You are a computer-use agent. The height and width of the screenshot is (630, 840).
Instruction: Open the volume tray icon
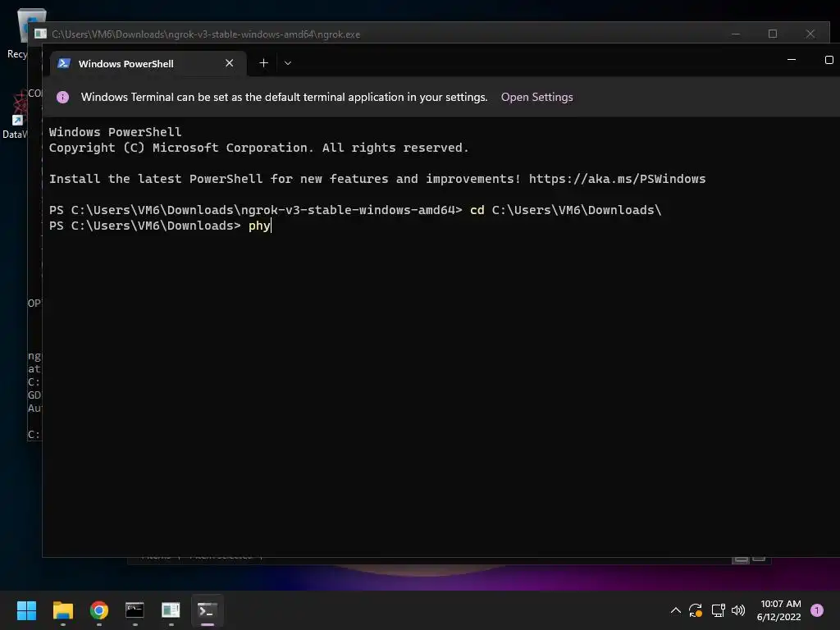pos(738,610)
